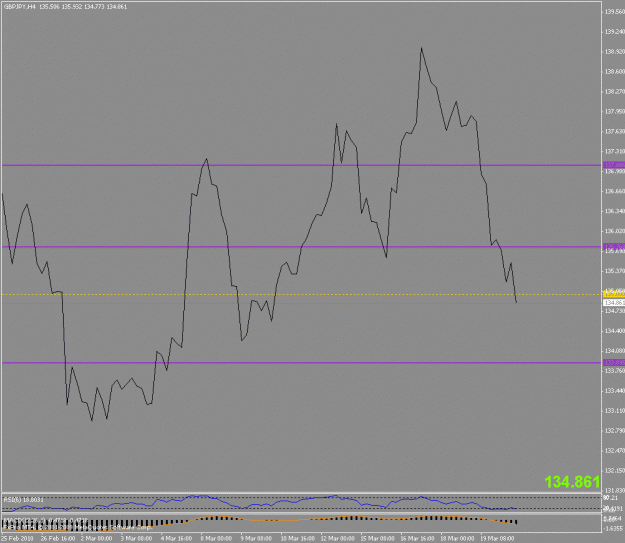
Task: Click the -1.6355 MACD scale value
Action: pyautogui.click(x=615, y=528)
